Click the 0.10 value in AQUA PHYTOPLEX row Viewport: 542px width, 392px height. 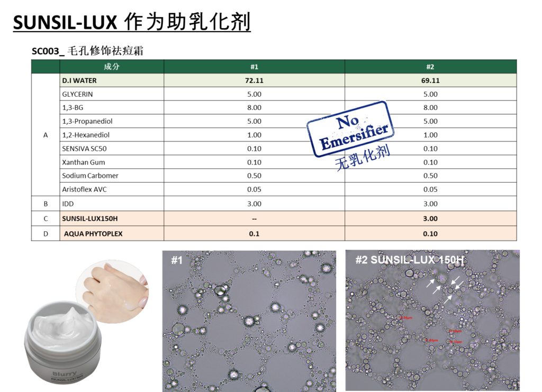point(430,233)
